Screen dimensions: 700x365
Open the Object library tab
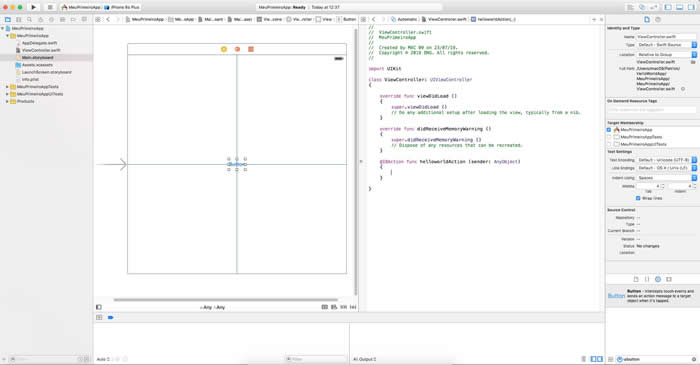(x=658, y=279)
